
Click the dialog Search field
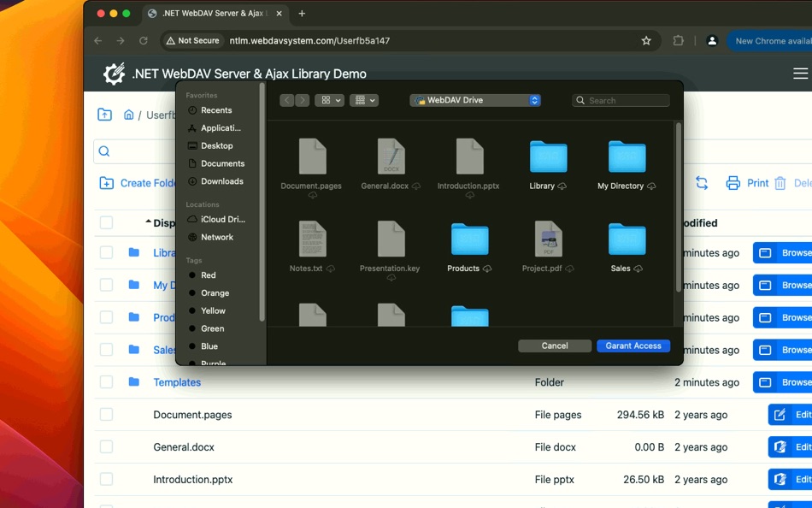pos(621,101)
